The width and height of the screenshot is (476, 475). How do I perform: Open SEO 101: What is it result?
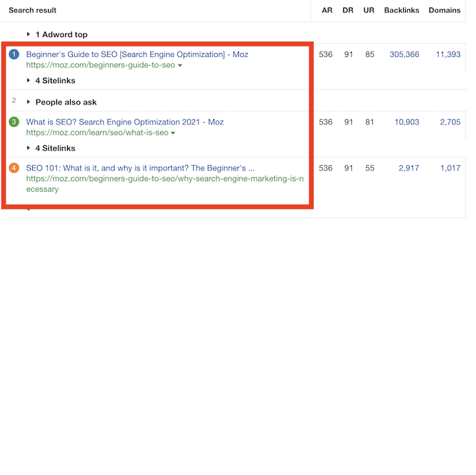(140, 168)
